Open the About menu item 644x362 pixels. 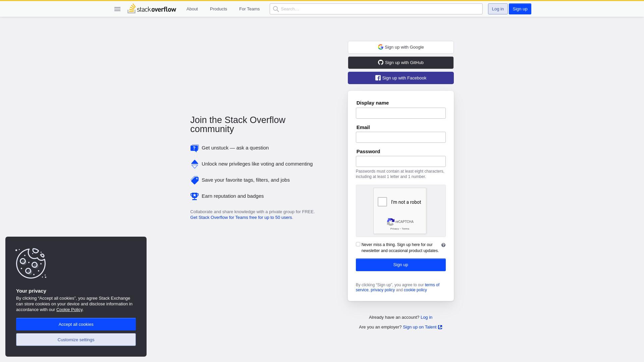click(192, 9)
